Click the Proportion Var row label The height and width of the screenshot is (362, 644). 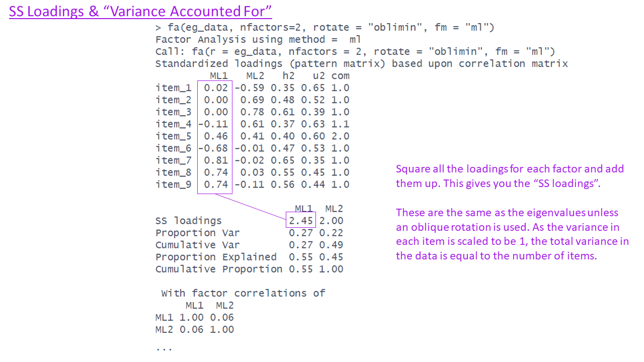(x=197, y=233)
